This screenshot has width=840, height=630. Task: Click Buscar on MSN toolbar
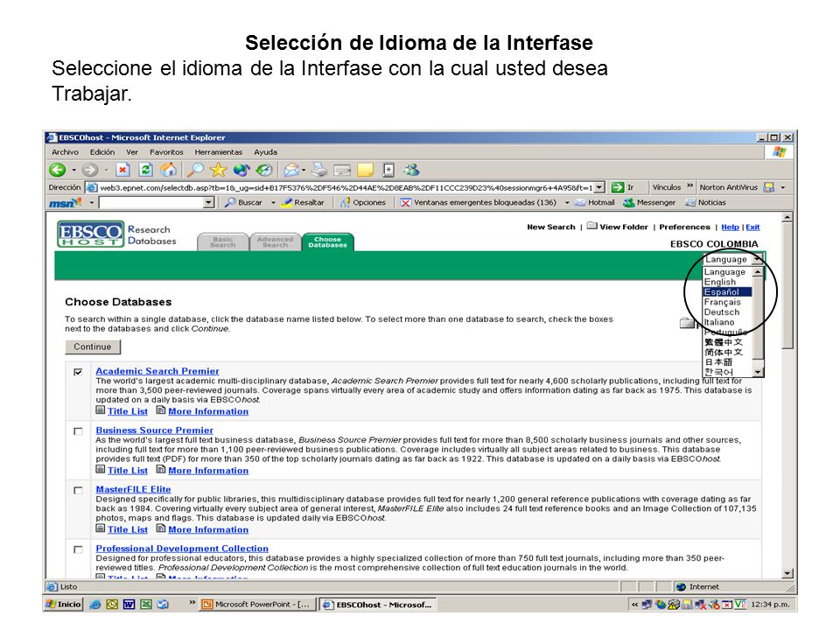click(x=244, y=202)
